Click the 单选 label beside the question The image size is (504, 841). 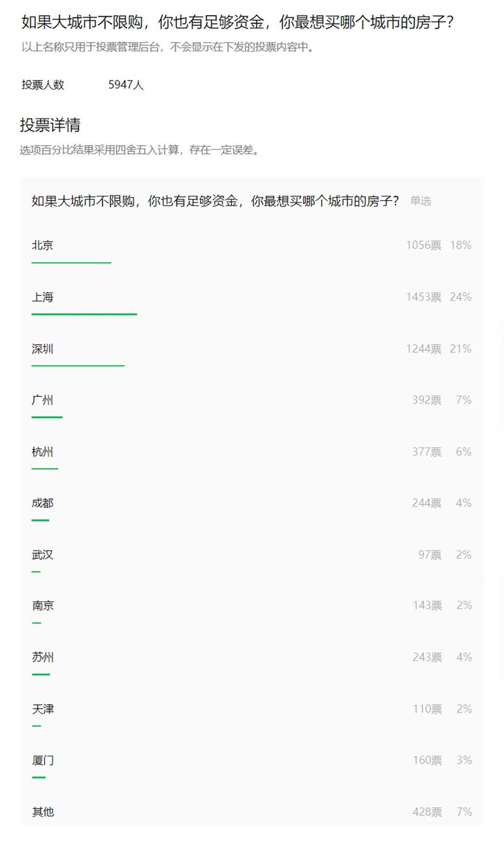tap(420, 201)
